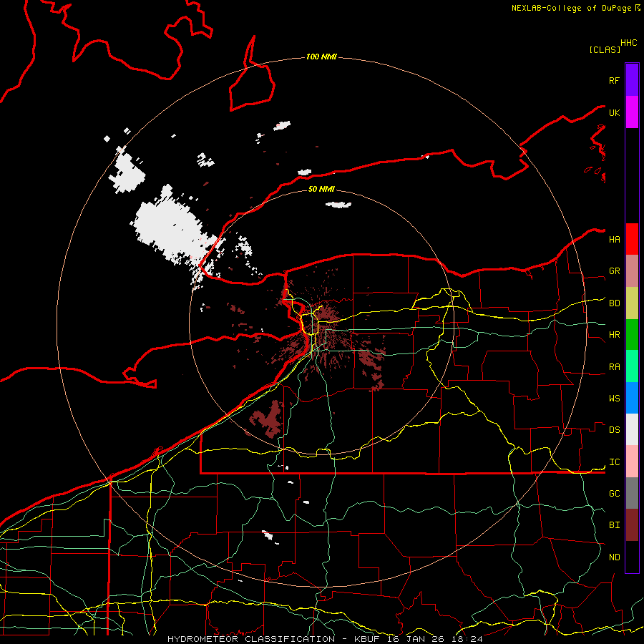Click the HR green legend swatch
The image size is (644, 644).
point(632,335)
